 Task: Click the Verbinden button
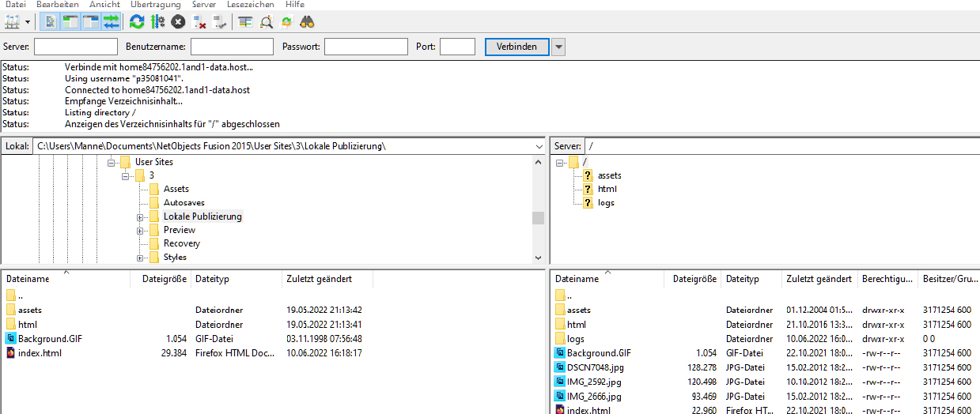tap(516, 47)
